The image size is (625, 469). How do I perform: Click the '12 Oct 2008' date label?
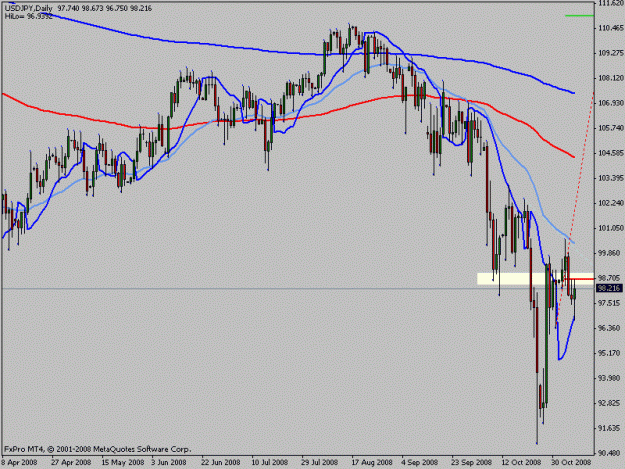pyautogui.click(x=522, y=462)
